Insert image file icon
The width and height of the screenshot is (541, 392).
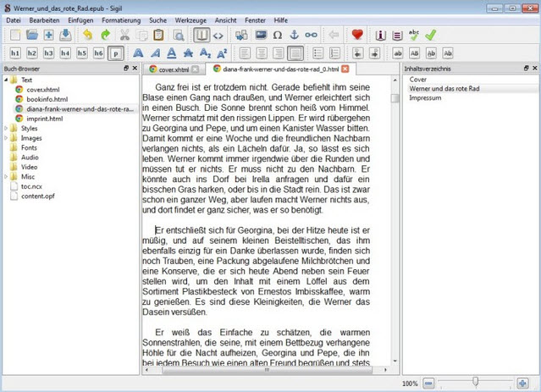(x=261, y=35)
